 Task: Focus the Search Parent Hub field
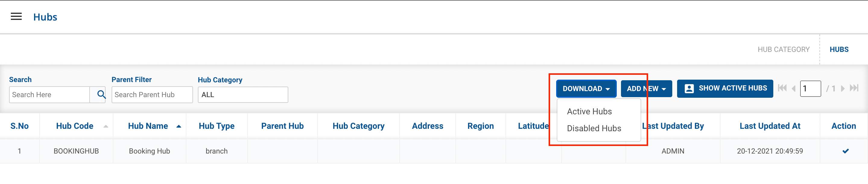[152, 95]
